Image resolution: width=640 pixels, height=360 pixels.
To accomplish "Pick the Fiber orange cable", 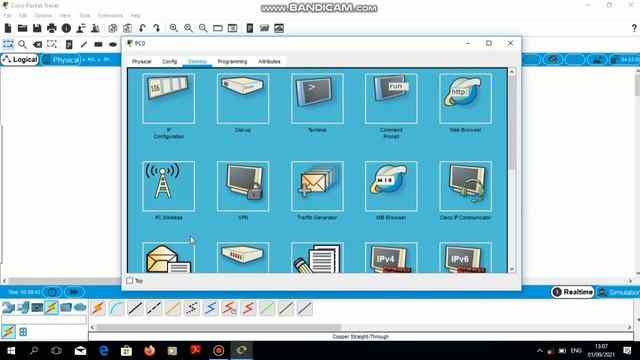I will coord(173,308).
